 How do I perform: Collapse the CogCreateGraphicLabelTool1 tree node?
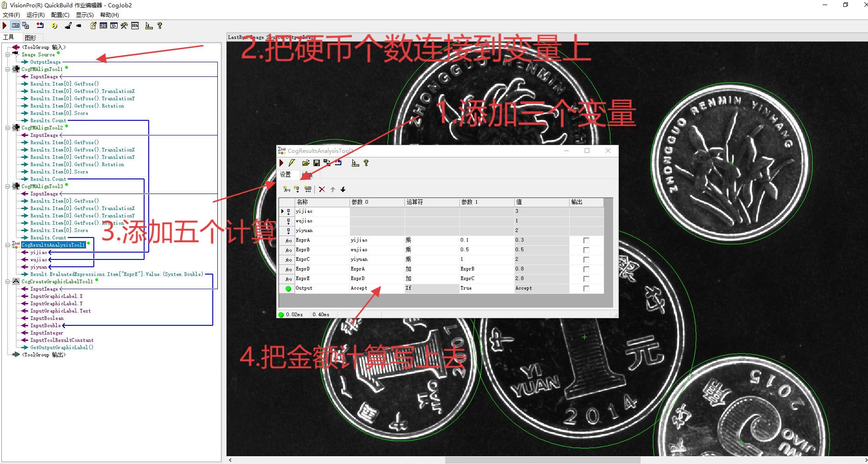tap(8, 281)
